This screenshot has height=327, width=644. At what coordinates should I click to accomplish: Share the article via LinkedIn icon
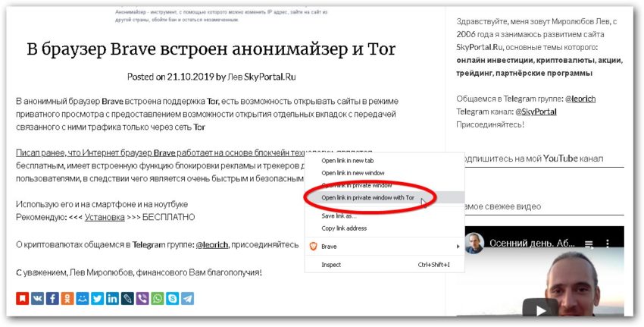coord(112,299)
